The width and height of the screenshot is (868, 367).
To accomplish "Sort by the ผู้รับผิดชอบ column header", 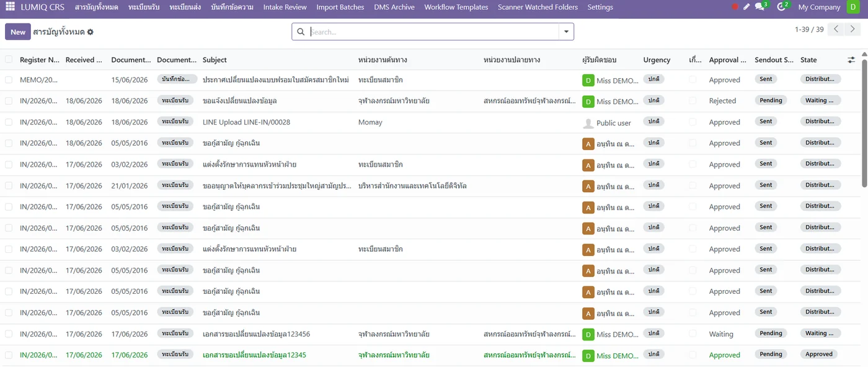I will [599, 60].
